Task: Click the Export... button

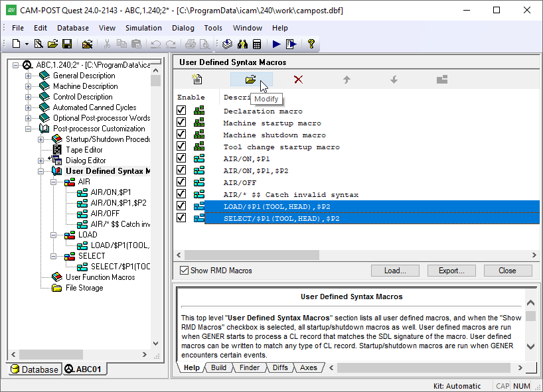Action: point(451,271)
